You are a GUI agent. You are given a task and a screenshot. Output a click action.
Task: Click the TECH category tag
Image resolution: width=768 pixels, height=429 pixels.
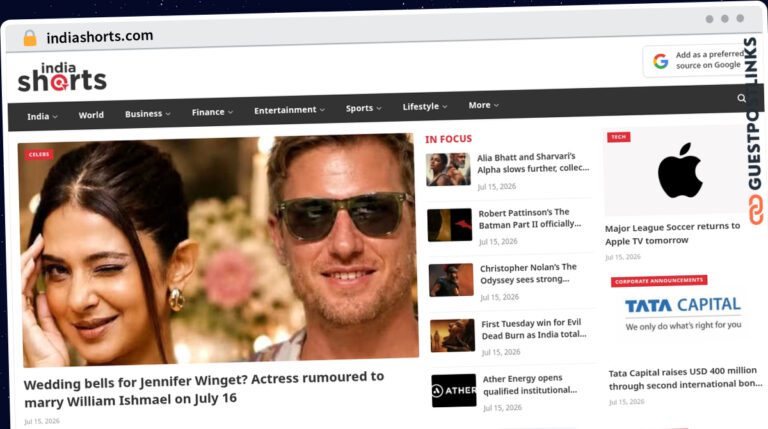[619, 137]
